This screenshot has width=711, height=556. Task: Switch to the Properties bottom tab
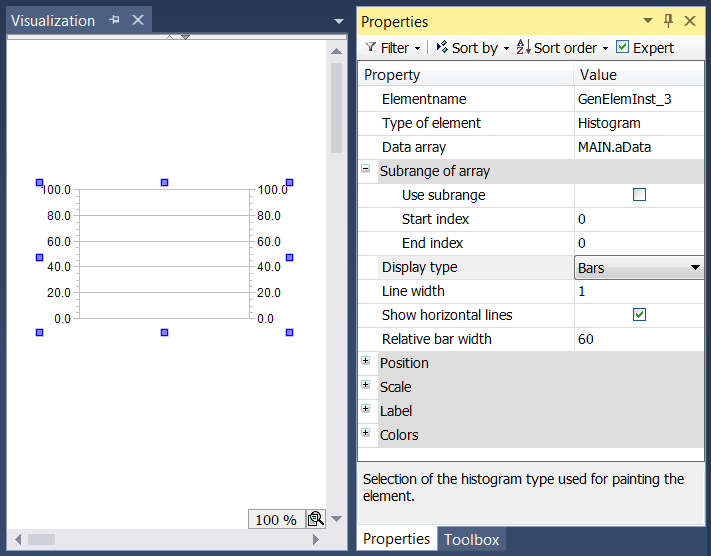(396, 539)
